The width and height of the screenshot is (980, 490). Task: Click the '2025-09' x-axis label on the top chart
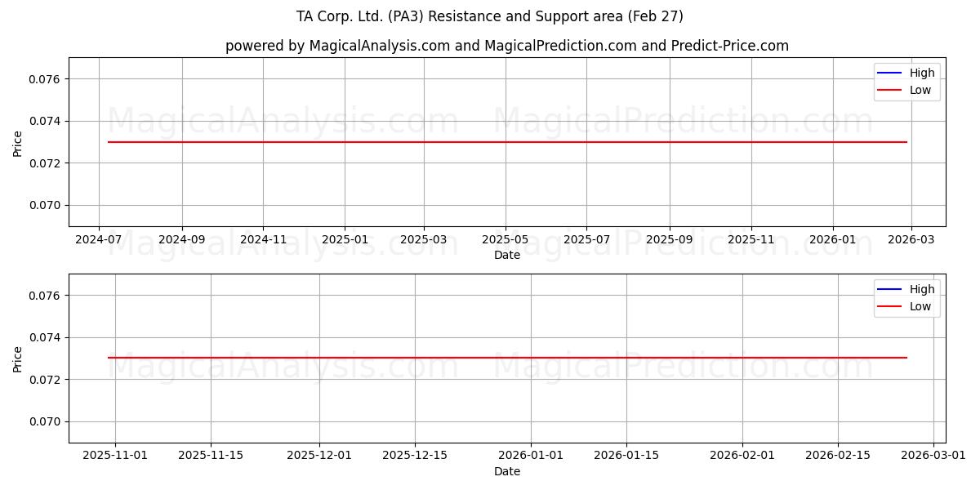[x=670, y=240]
